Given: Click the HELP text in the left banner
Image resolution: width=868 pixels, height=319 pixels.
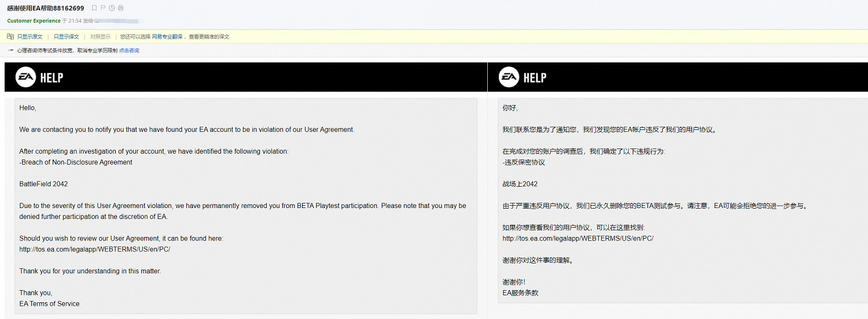Looking at the screenshot, I should point(52,77).
